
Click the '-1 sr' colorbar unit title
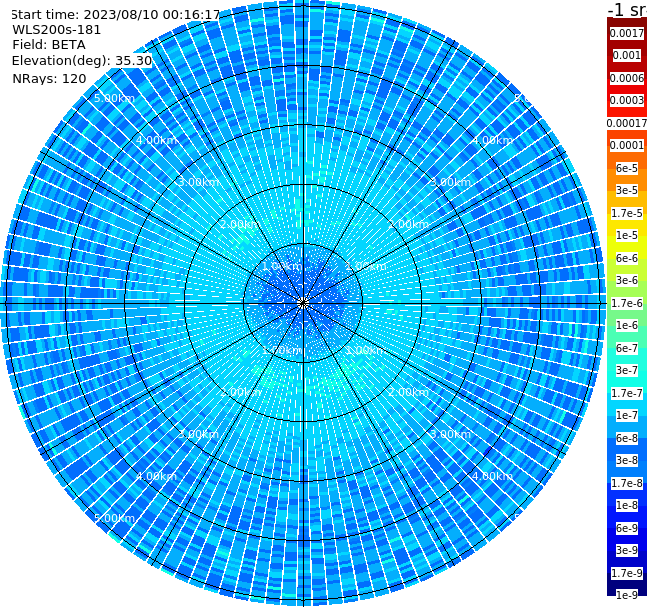(627, 10)
